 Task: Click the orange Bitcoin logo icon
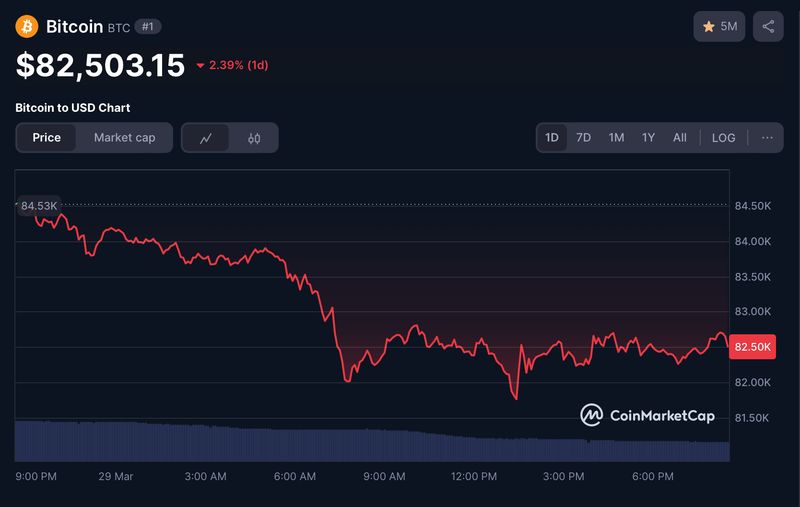[x=27, y=26]
